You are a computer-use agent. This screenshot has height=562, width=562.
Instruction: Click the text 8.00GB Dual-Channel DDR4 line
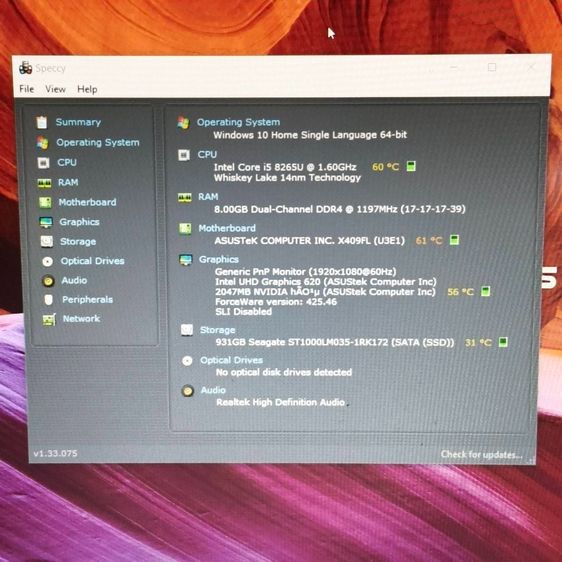point(339,209)
